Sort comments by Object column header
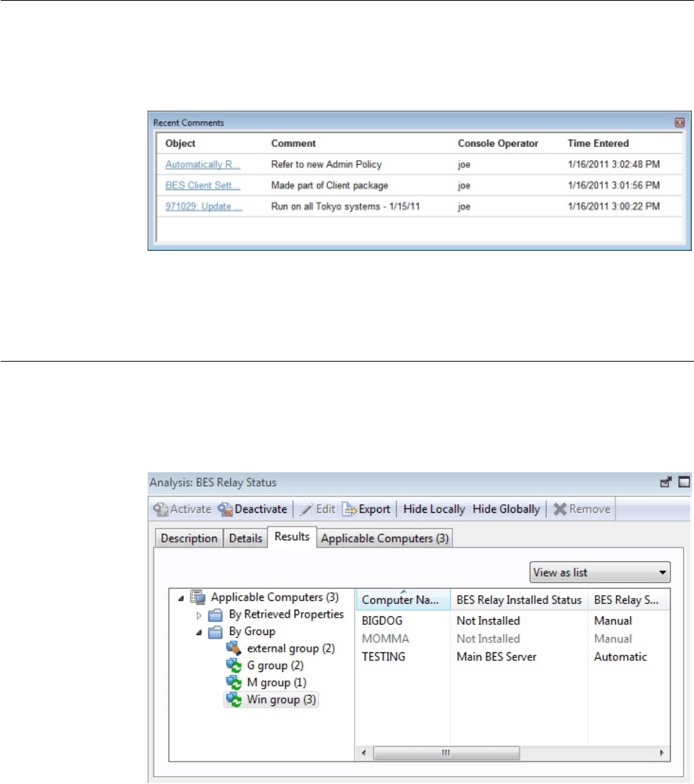Image resolution: width=694 pixels, height=784 pixels. coord(181,143)
